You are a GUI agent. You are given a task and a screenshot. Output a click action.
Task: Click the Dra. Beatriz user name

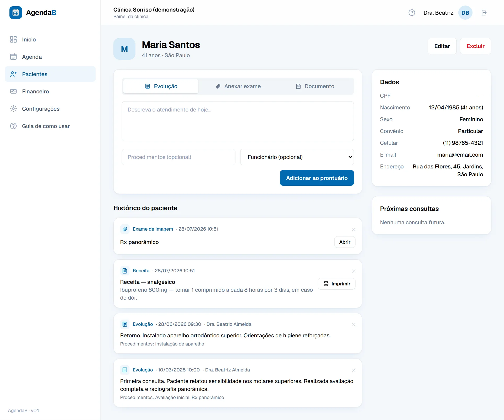(x=438, y=13)
